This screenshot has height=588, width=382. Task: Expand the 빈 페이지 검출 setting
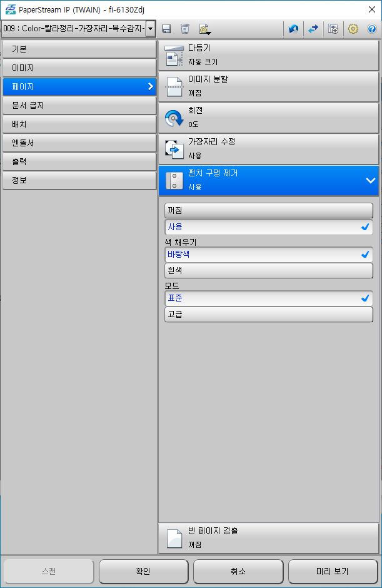coord(268,538)
